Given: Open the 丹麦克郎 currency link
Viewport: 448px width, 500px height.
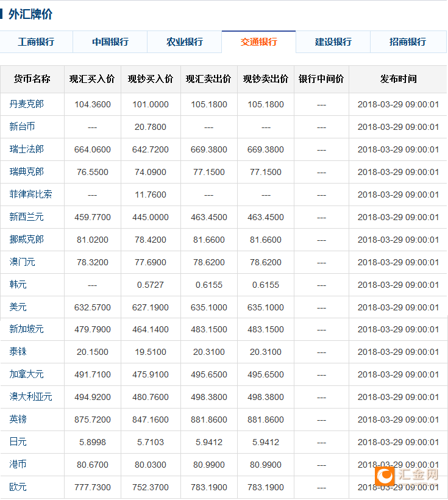Looking at the screenshot, I should (x=26, y=104).
